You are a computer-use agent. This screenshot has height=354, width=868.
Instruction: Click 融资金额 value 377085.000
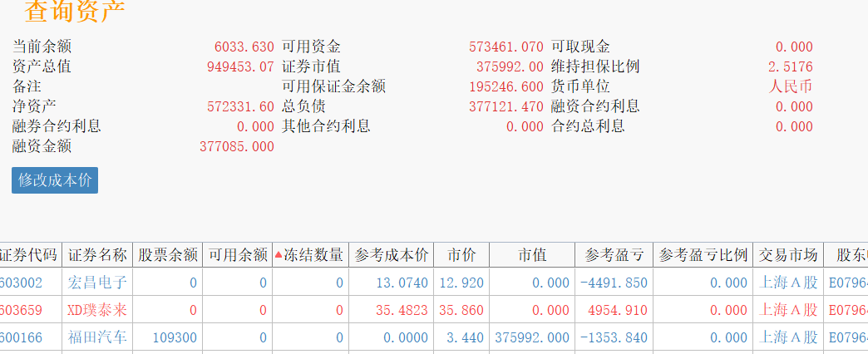(x=236, y=146)
